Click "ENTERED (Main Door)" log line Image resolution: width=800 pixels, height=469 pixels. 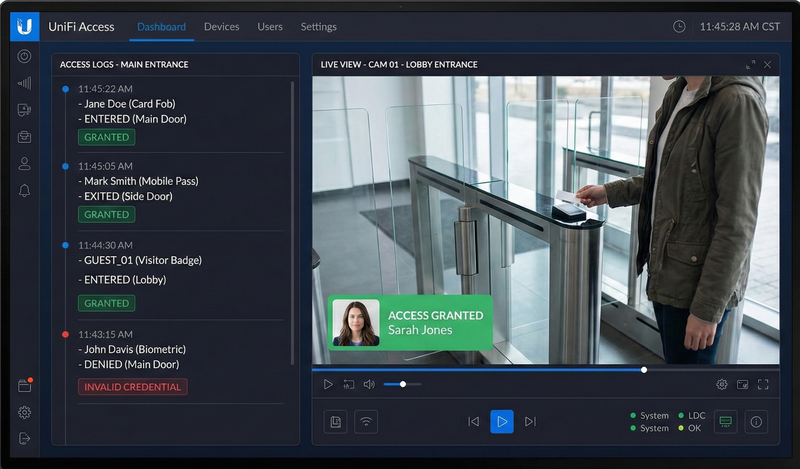135,119
